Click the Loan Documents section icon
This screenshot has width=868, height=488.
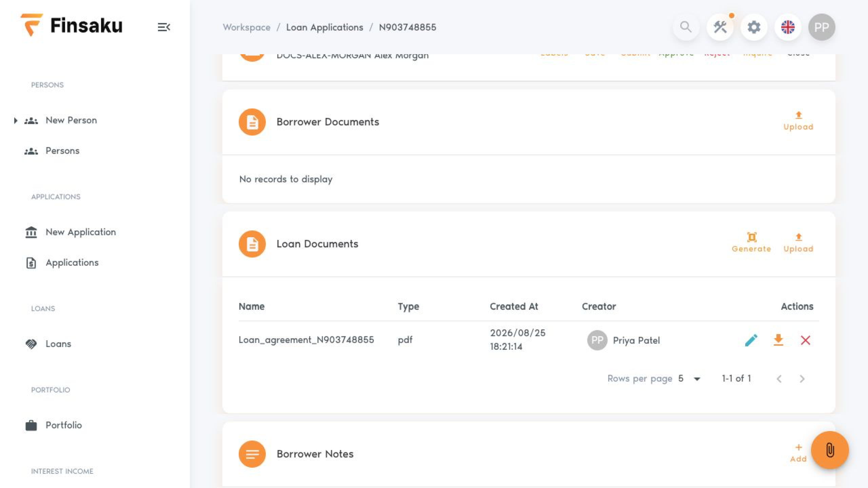click(252, 244)
